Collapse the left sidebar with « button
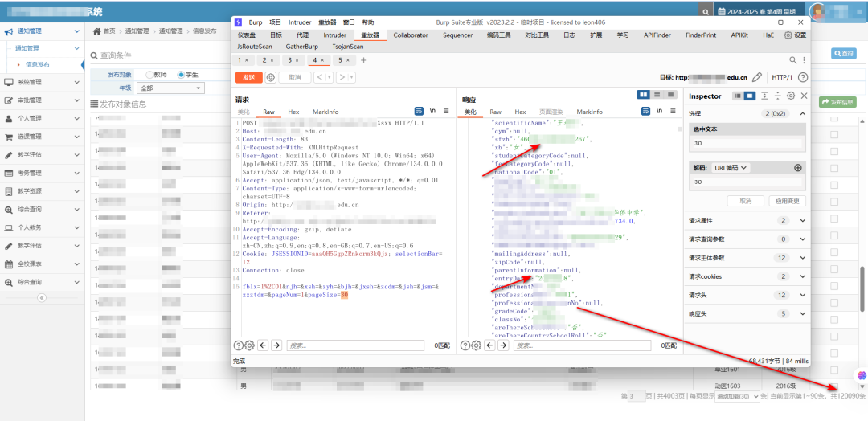868x421 pixels. 42,297
